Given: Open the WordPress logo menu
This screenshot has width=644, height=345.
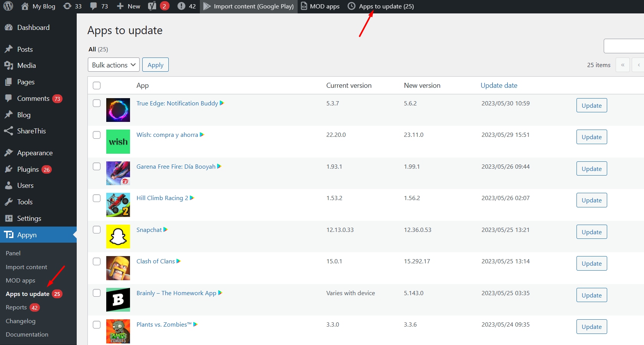Looking at the screenshot, I should [8, 6].
